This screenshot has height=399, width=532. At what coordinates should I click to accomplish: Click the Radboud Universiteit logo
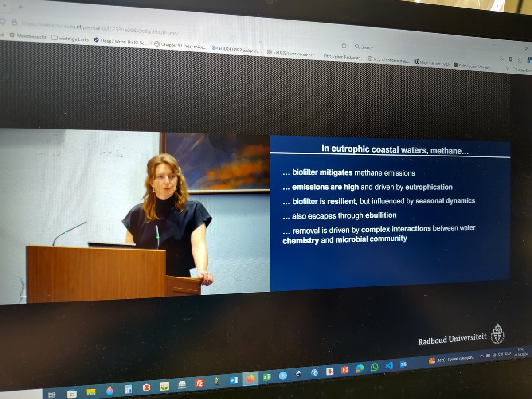(x=461, y=336)
